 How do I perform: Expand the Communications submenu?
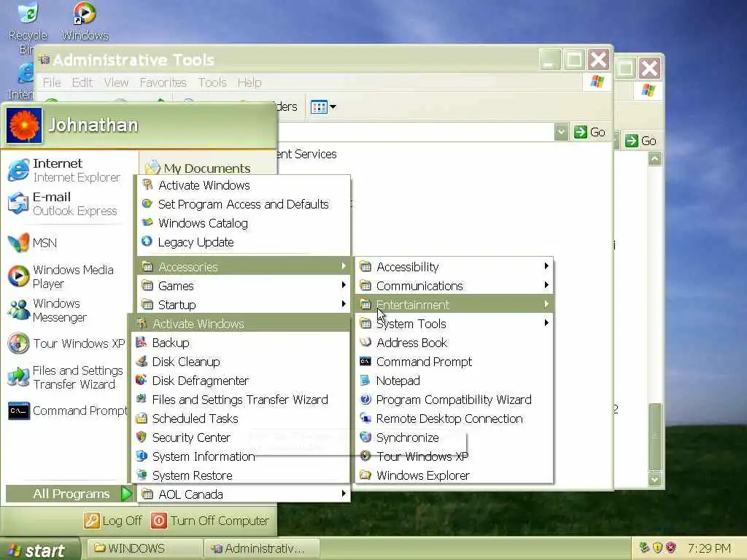coord(454,286)
